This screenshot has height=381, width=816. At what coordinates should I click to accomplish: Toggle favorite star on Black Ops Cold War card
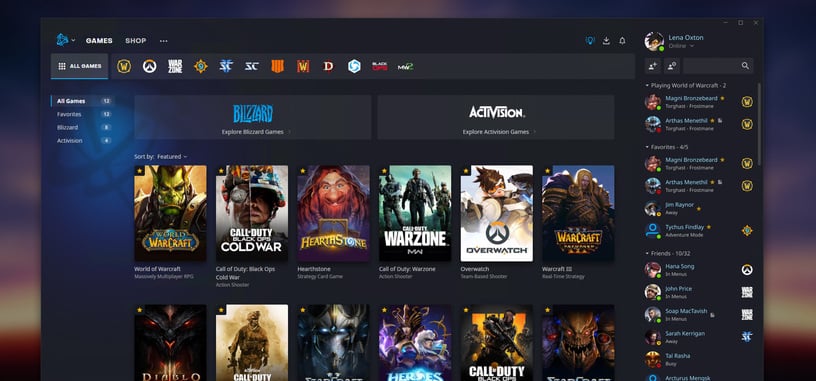(x=221, y=170)
